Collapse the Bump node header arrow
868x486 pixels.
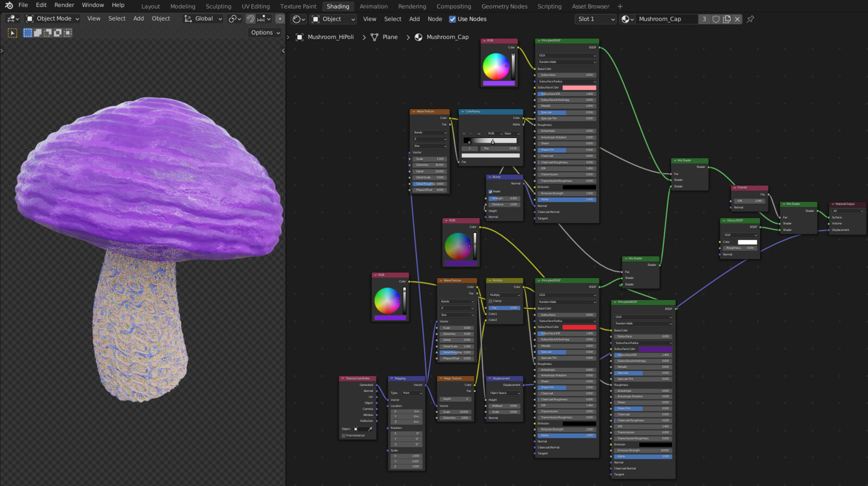pos(489,177)
